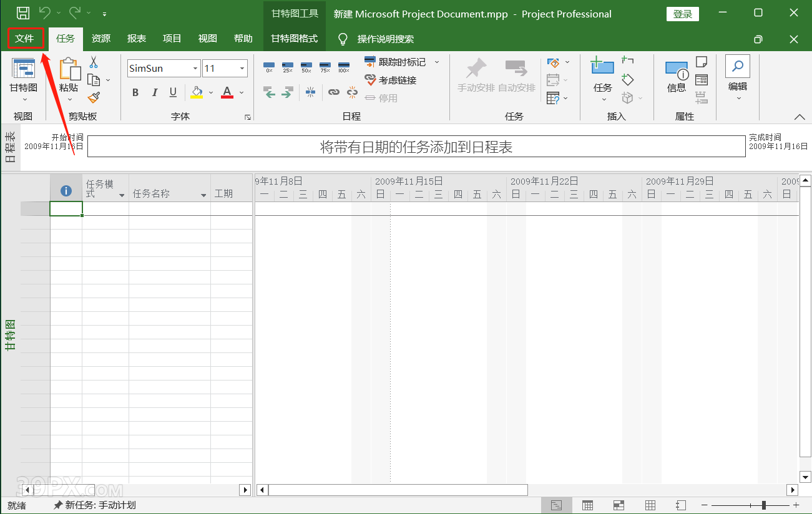Switch to the 报表 tab
Screen dimensions: 812x514
[136, 39]
